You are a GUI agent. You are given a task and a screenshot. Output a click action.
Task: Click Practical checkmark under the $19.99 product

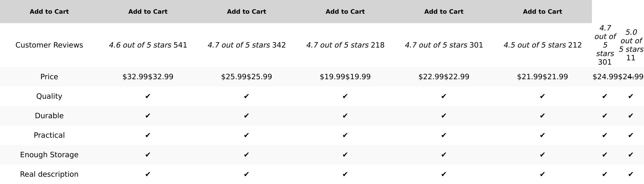tap(345, 135)
